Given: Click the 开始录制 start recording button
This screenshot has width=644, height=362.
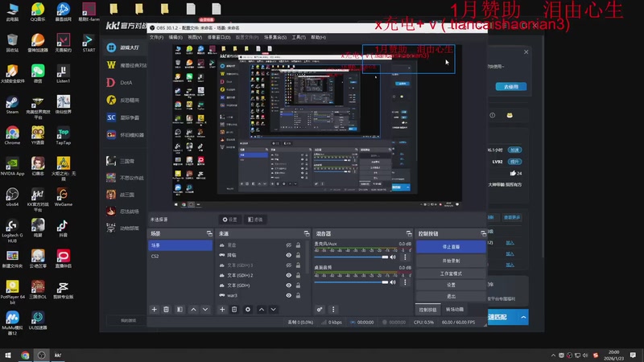Looking at the screenshot, I should (451, 261).
